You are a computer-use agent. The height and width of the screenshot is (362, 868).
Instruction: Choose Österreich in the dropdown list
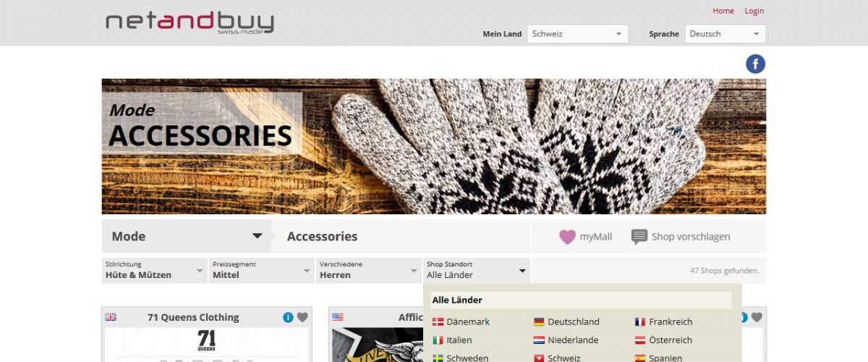pos(663,340)
